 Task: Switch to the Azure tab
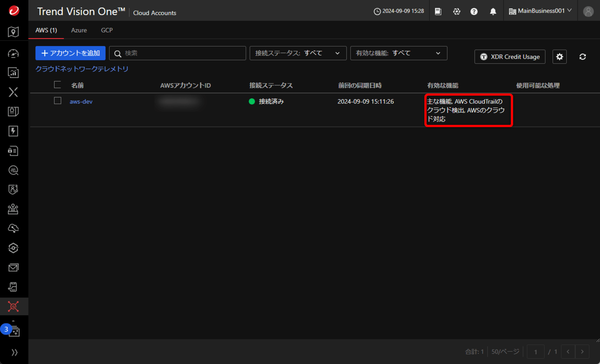click(79, 30)
